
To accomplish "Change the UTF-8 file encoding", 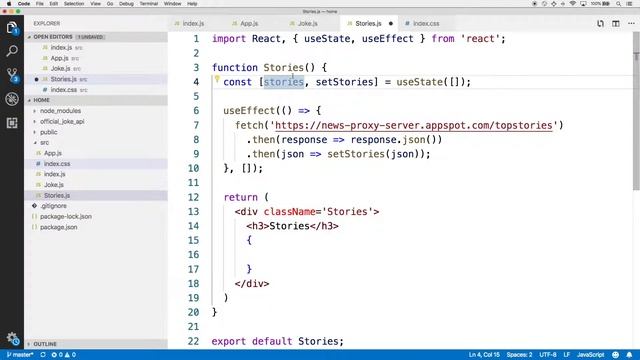I will (x=548, y=355).
